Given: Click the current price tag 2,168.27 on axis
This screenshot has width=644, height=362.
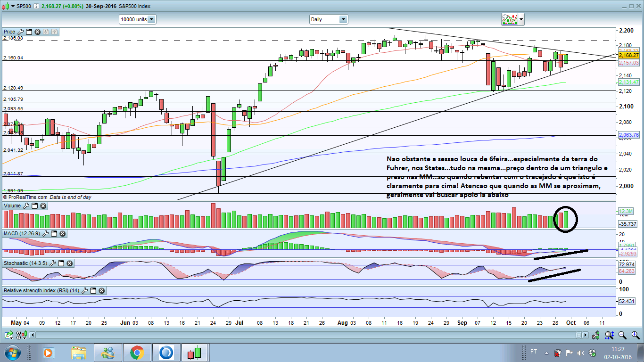Looking at the screenshot, I should [628, 55].
